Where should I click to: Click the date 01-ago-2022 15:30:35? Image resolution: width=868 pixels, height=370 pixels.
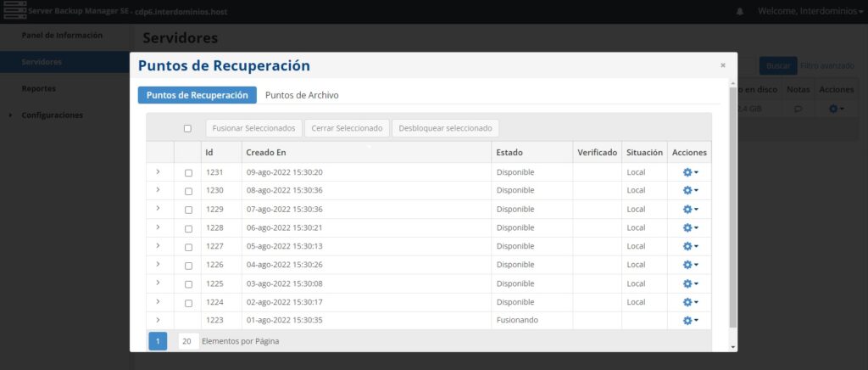tap(285, 320)
